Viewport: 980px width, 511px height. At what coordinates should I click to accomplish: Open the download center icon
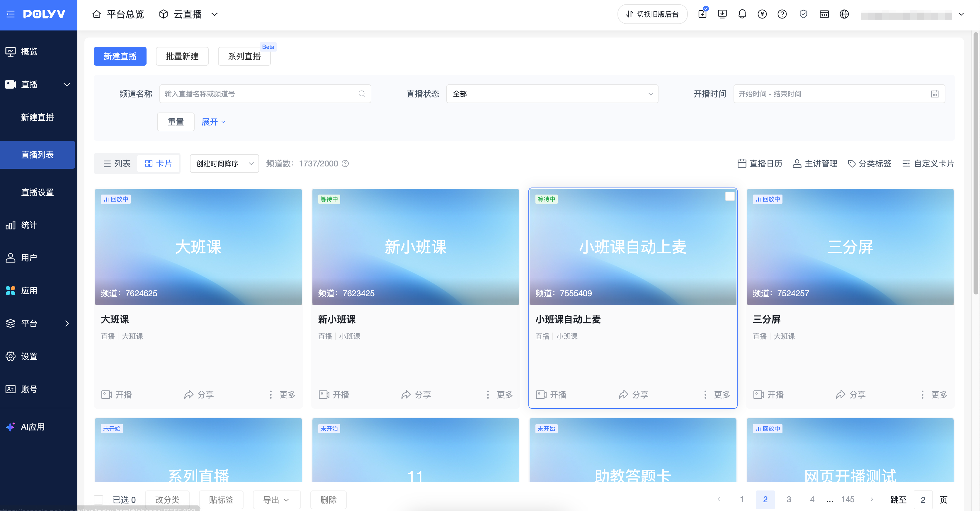click(722, 14)
